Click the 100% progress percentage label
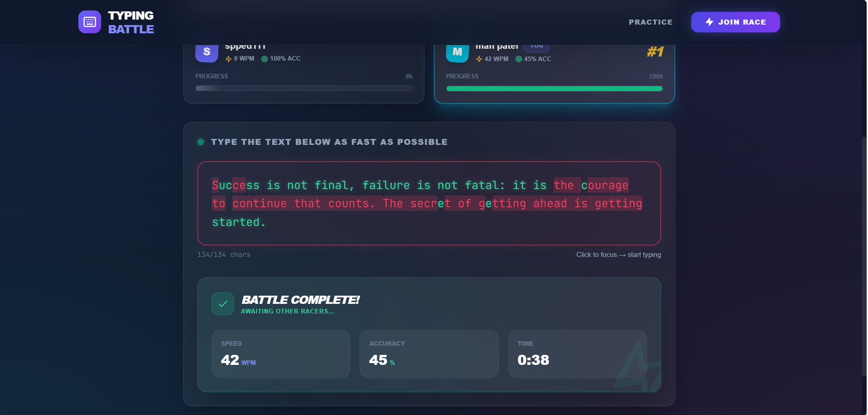 pyautogui.click(x=656, y=77)
